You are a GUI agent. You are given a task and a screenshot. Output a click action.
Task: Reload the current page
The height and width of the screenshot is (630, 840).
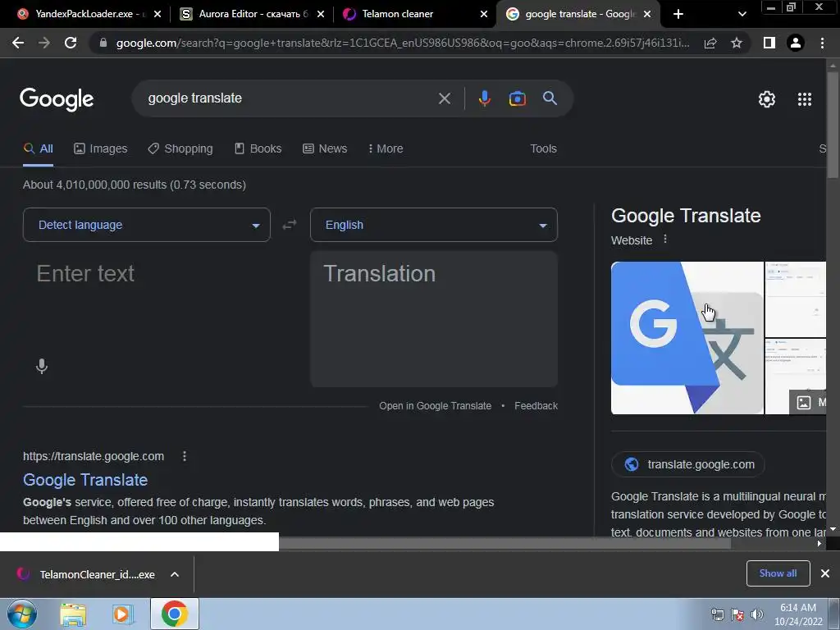tap(71, 43)
